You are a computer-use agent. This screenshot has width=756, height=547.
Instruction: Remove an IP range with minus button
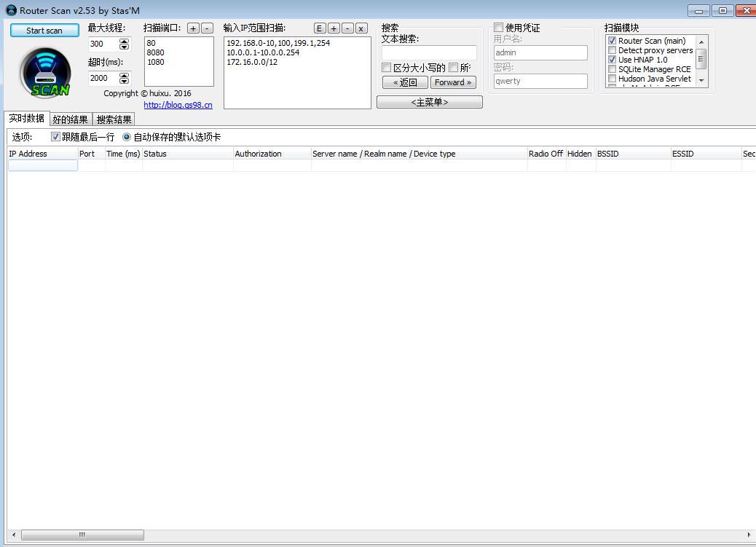click(347, 28)
